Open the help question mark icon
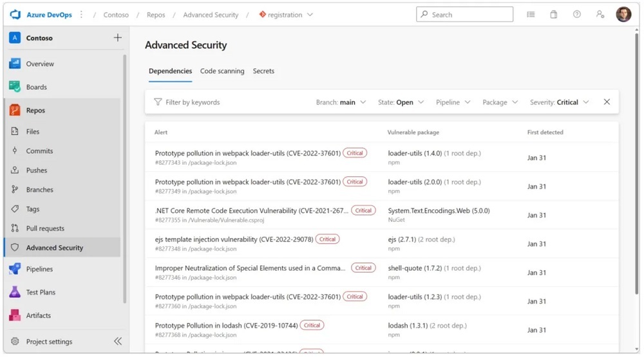644x357 pixels. 577,14
